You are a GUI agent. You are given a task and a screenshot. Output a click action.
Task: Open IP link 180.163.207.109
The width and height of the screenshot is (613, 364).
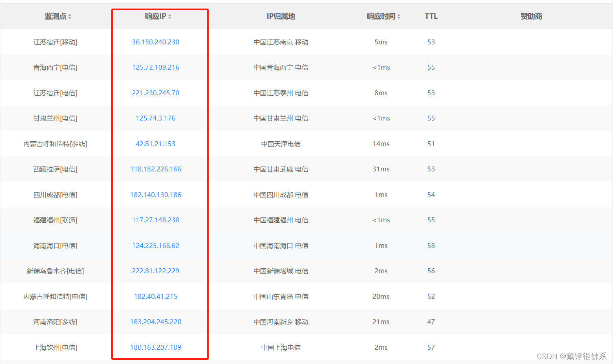point(156,347)
